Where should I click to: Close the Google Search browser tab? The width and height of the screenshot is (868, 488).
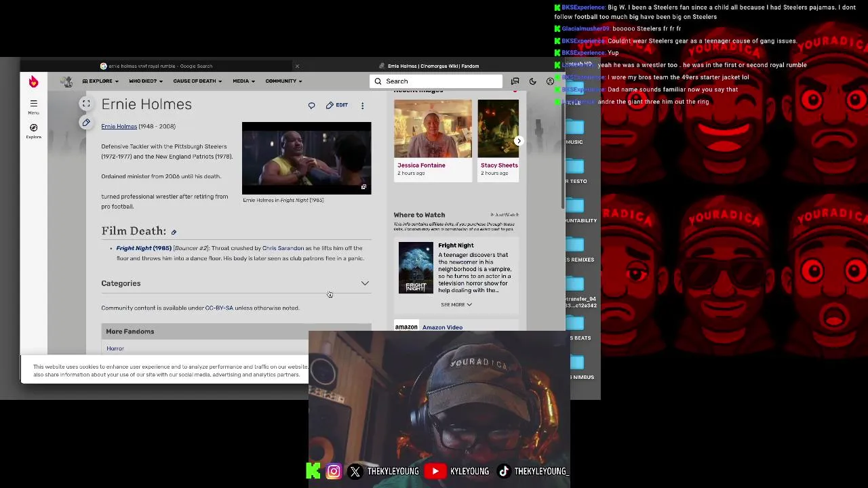pos(297,66)
